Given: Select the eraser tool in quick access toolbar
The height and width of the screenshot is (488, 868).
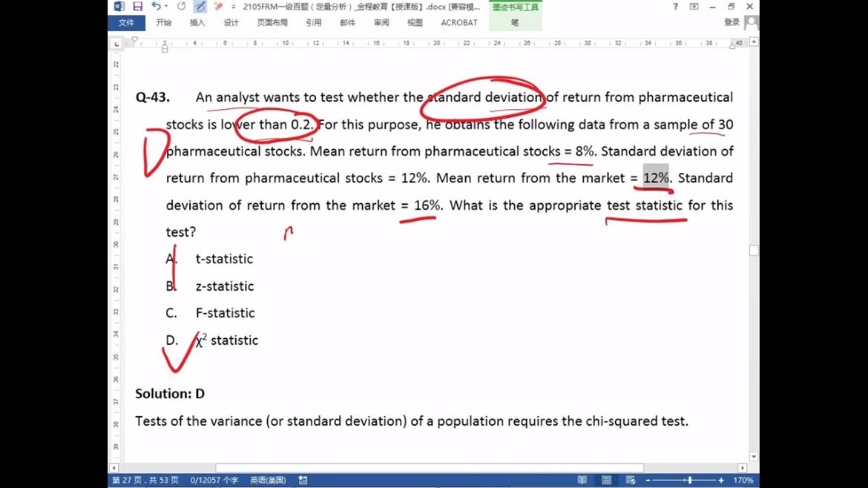Looking at the screenshot, I should [218, 7].
